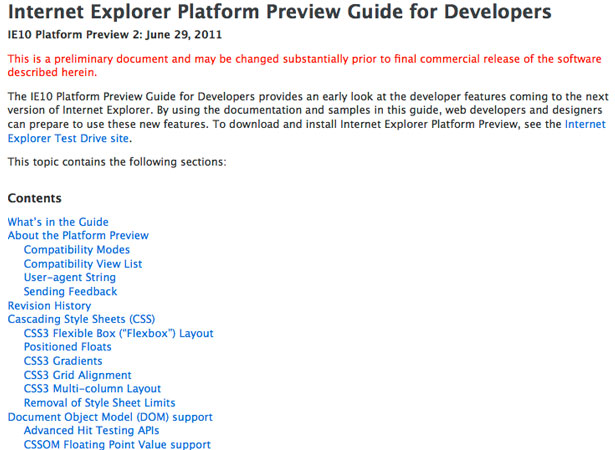Viewport: 615px width, 450px height.
Task: Click the page title heading
Action: 280,12
